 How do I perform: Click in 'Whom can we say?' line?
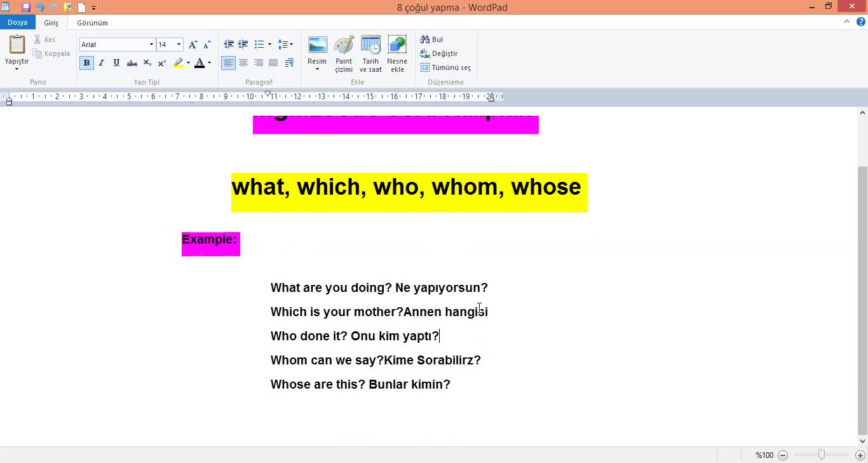[x=376, y=360]
